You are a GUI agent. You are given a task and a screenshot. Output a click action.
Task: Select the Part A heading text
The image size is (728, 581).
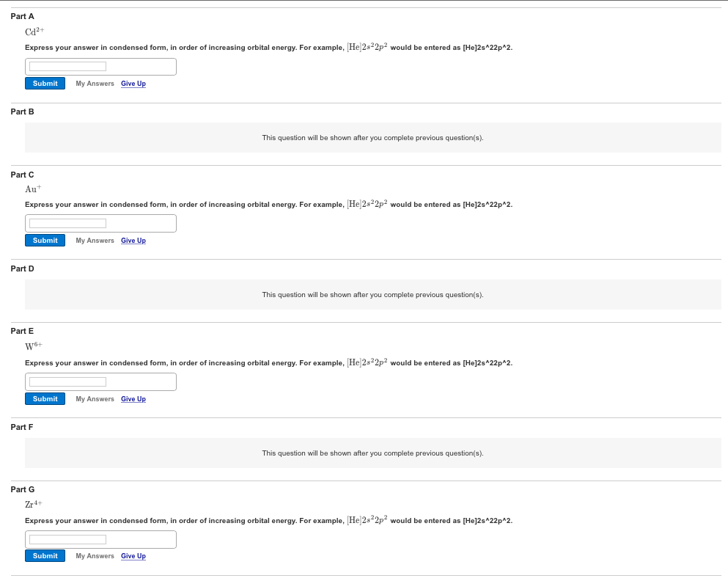coord(22,16)
